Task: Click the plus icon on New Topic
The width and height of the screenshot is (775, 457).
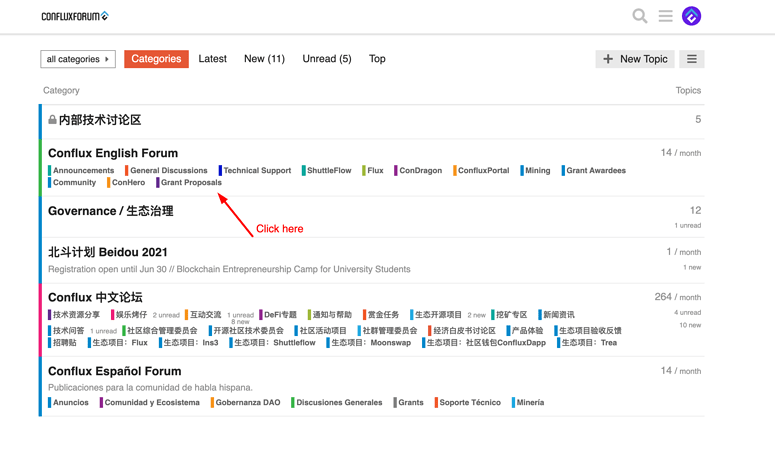Action: (608, 59)
